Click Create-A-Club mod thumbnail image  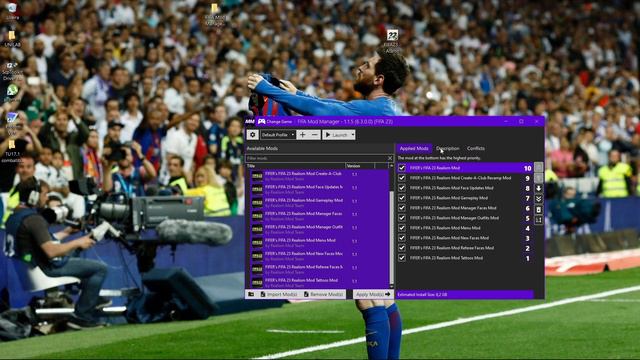(257, 176)
